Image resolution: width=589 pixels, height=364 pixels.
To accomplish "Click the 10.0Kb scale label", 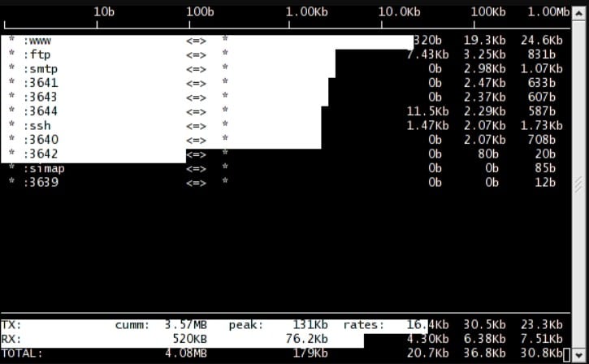I will [400, 12].
